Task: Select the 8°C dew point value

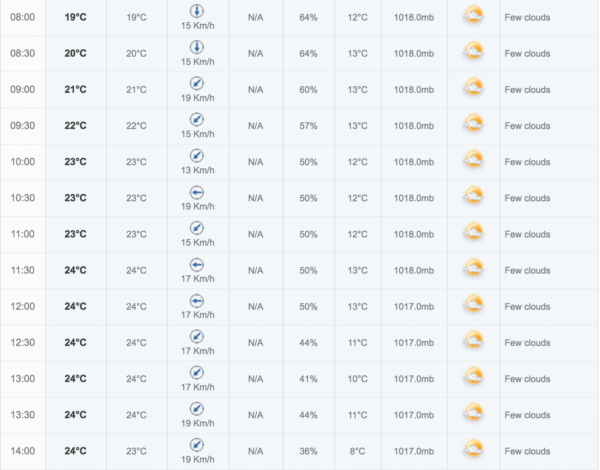Action: (357, 451)
